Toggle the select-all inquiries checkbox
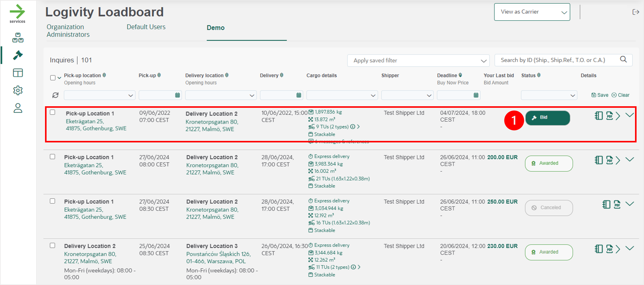644x285 pixels. pos(53,78)
